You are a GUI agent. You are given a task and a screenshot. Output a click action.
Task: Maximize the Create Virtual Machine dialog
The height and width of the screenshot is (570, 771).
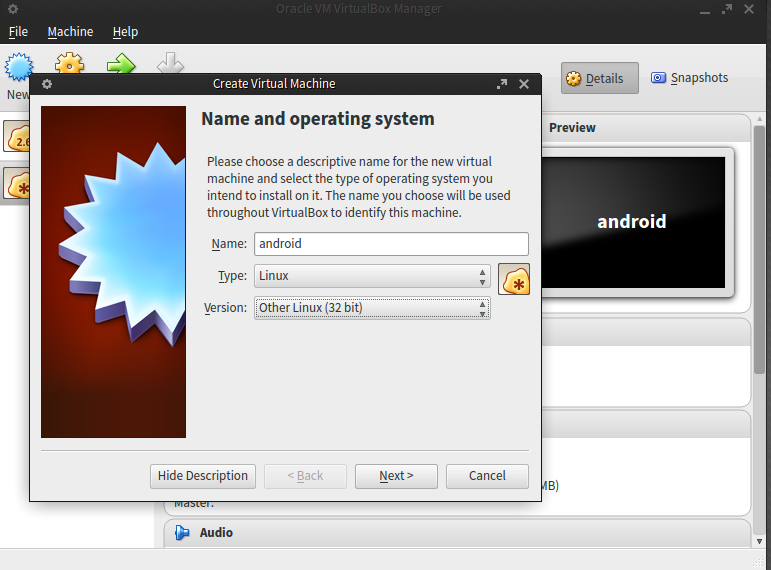(502, 84)
